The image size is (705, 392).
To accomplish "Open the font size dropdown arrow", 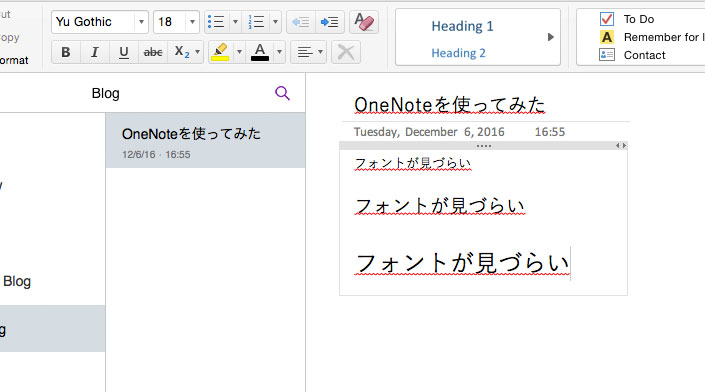I will (x=192, y=22).
